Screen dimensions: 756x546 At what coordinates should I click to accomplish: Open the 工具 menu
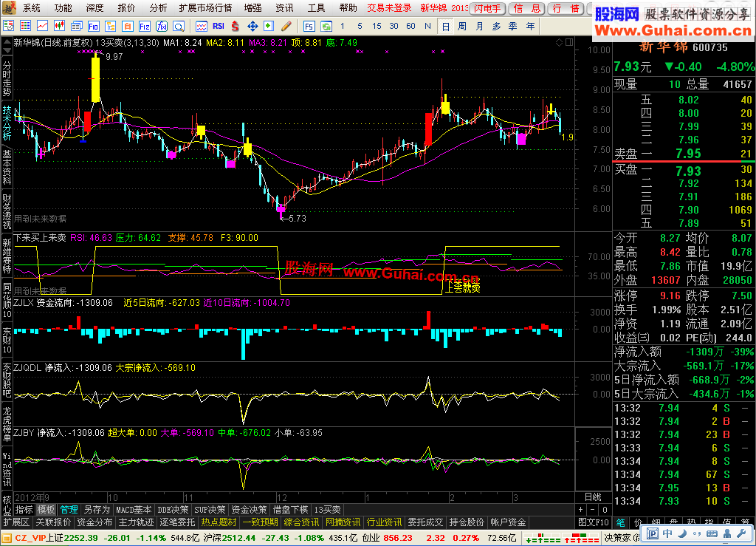point(316,7)
